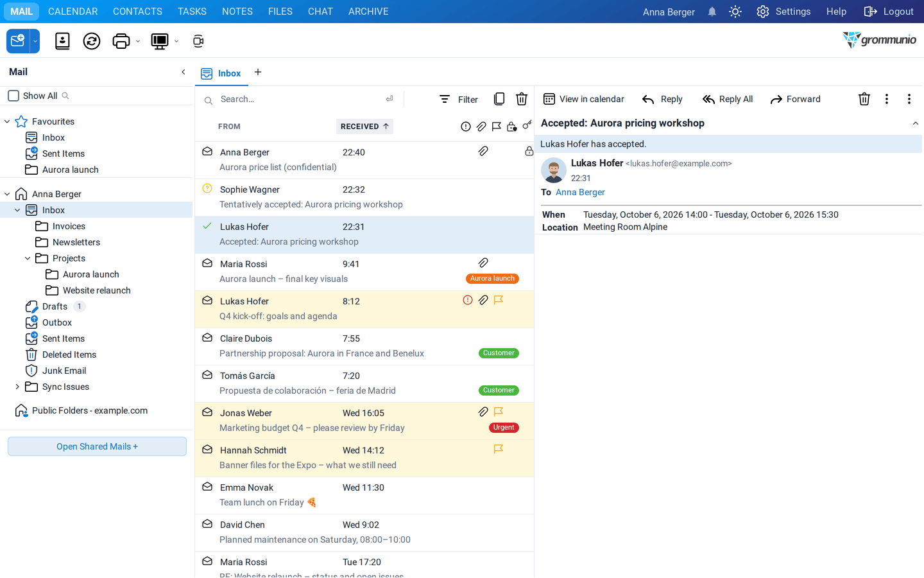Collapse the Mail sidebar panel
Viewport: 924px width, 578px height.
184,72
